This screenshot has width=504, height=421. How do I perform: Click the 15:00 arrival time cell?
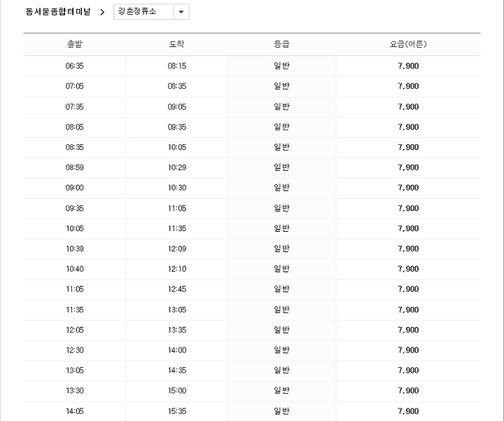[x=177, y=391]
